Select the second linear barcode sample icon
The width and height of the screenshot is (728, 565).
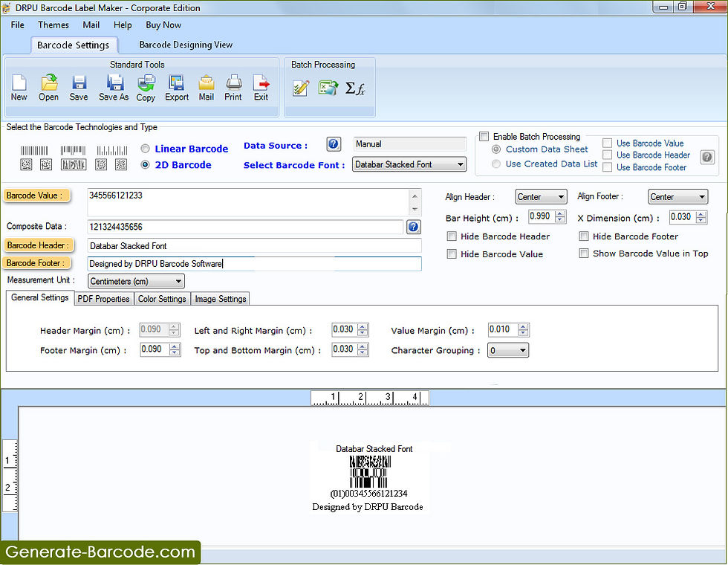tap(73, 150)
